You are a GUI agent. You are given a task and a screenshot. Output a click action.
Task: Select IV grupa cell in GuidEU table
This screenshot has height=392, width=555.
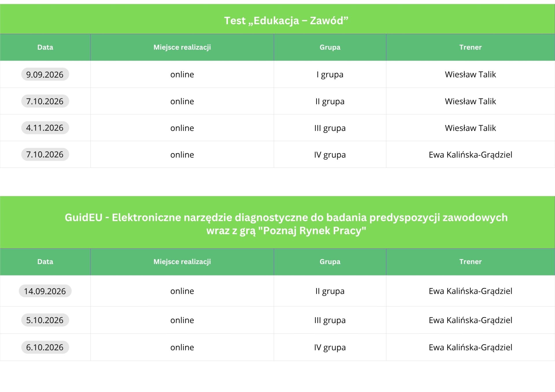[x=330, y=347]
